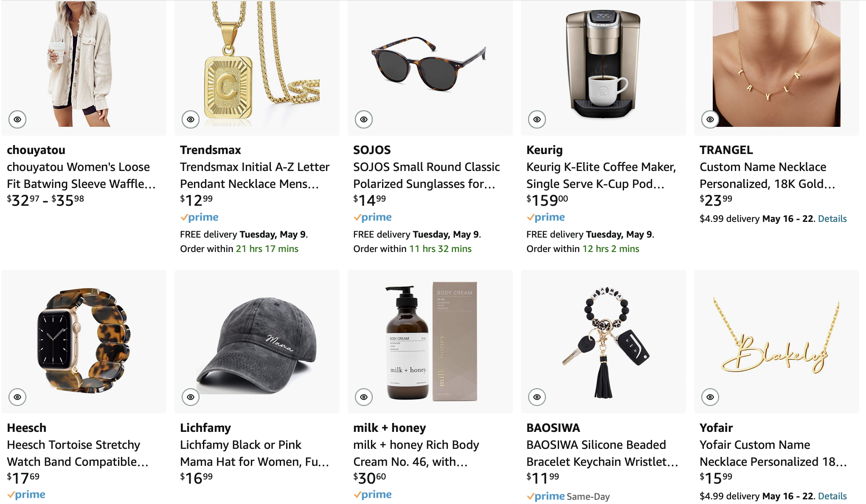Open the Lichfamy Mama Hat product title
866x504 pixels.
254,453
